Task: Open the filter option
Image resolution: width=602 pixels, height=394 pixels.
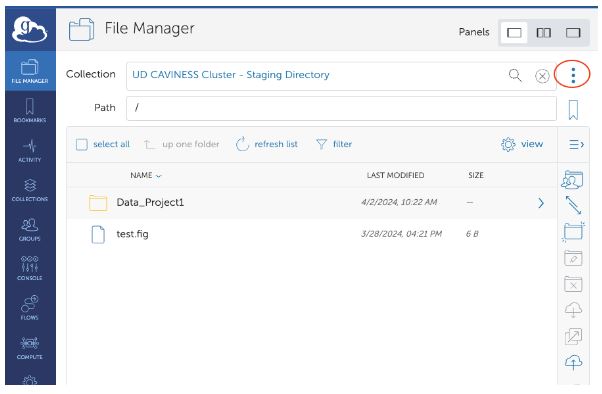Action: (334, 144)
